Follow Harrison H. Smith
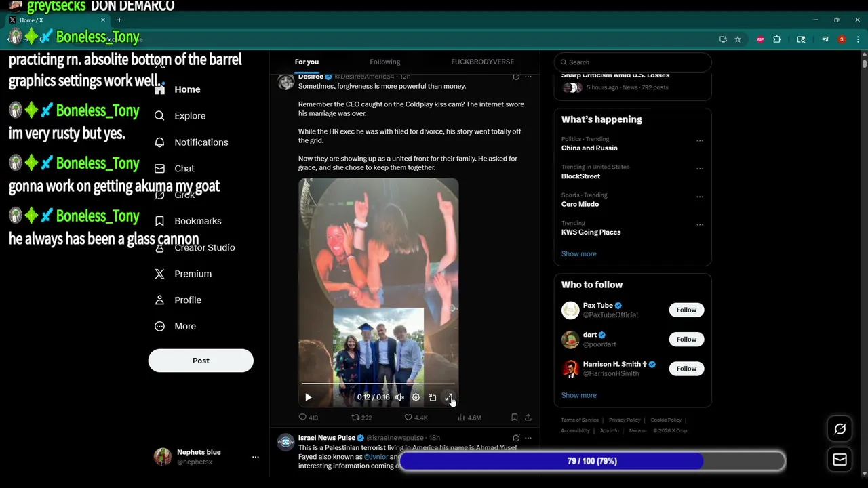Screen dimensions: 868x488 tap(686, 369)
